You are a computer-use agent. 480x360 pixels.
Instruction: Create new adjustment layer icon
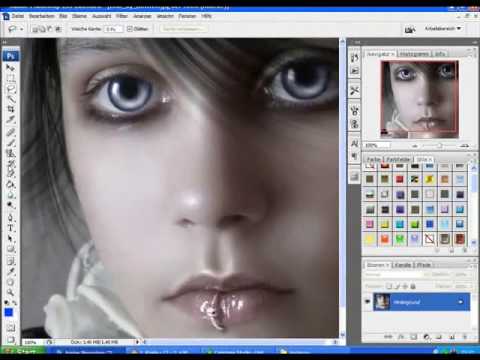(426, 337)
